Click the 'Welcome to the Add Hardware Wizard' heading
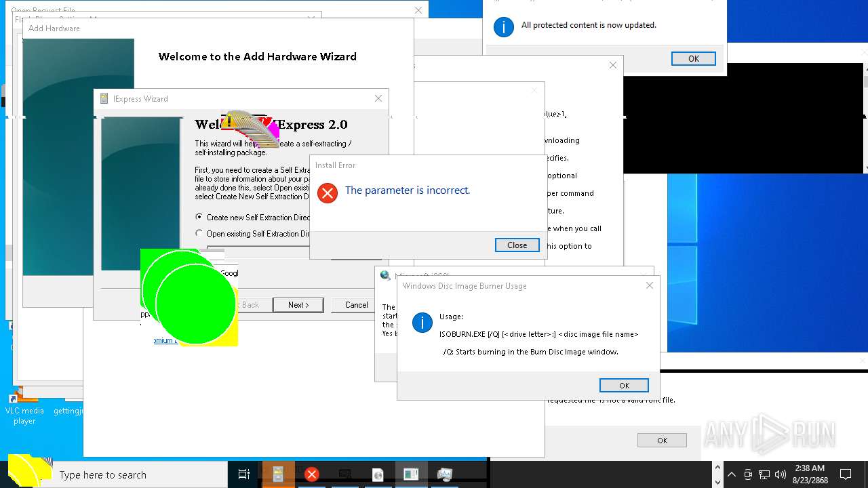This screenshot has width=868, height=488. (258, 57)
